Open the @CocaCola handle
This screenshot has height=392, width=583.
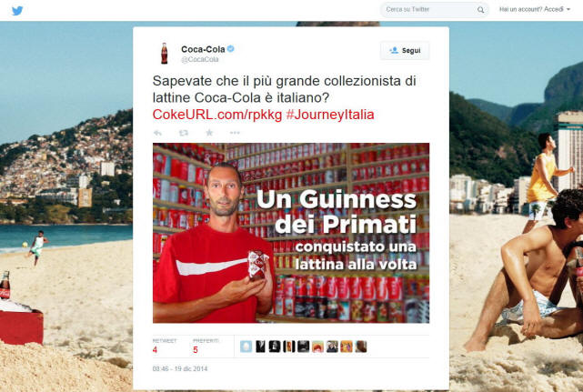(200, 59)
